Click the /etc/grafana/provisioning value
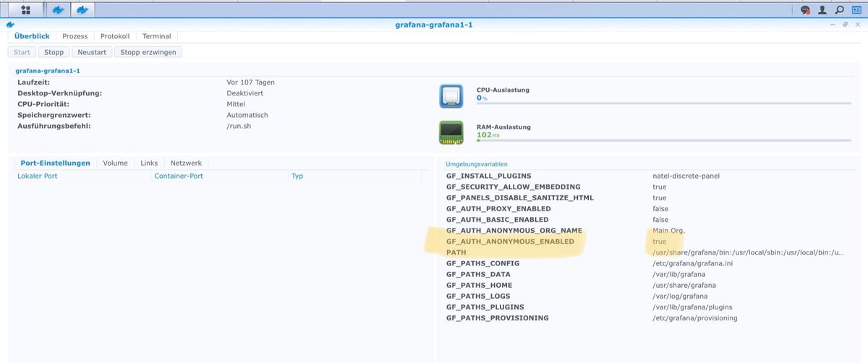Viewport: 868px width, 363px height. coord(695,317)
